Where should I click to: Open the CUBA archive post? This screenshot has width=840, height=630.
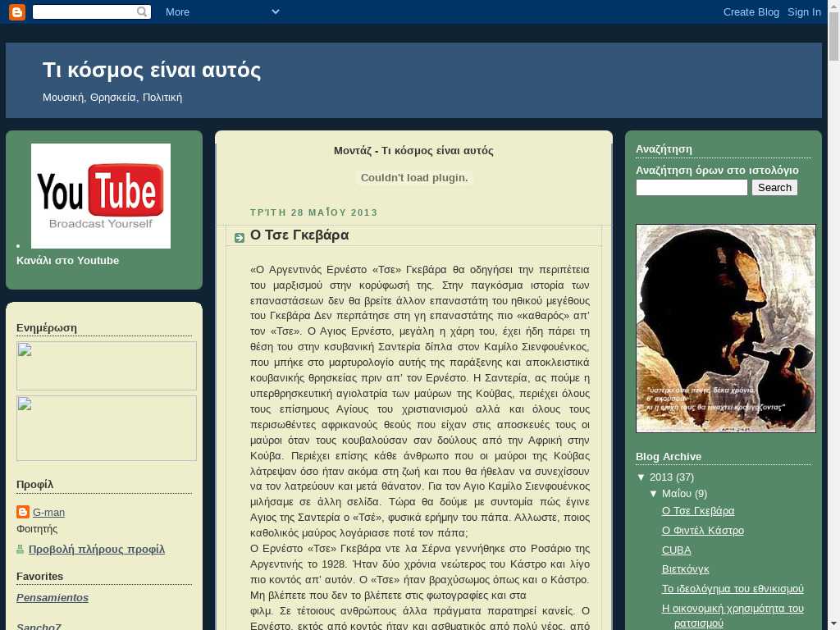[x=676, y=550]
